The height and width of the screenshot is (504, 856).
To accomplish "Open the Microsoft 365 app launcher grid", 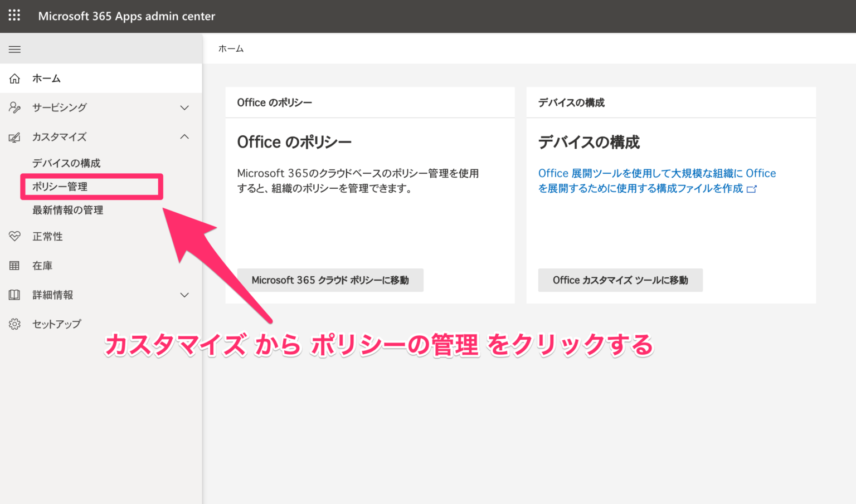I will tap(14, 16).
